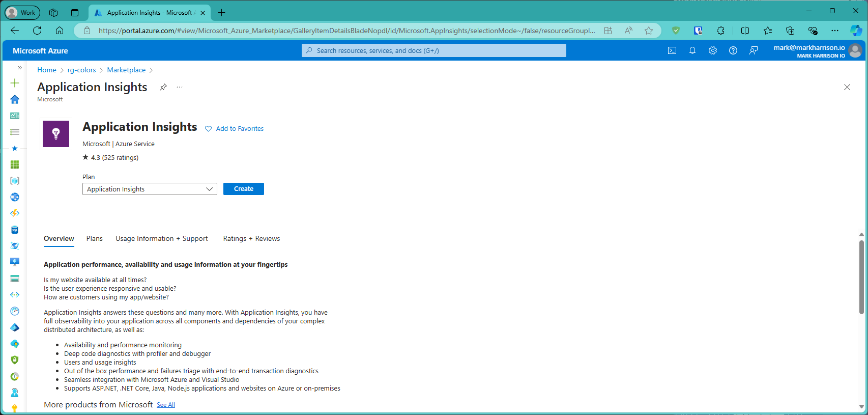This screenshot has height=415, width=868.
Task: Expand the Plan dropdown
Action: [x=150, y=189]
